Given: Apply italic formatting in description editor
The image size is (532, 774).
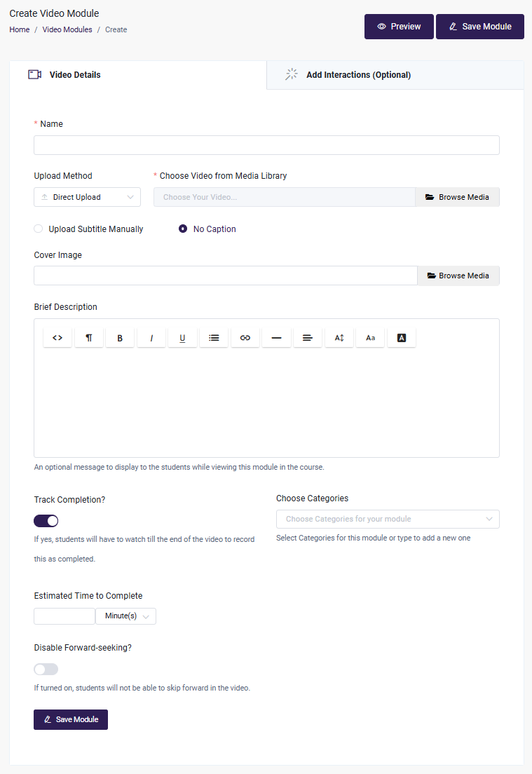Looking at the screenshot, I should coord(151,338).
